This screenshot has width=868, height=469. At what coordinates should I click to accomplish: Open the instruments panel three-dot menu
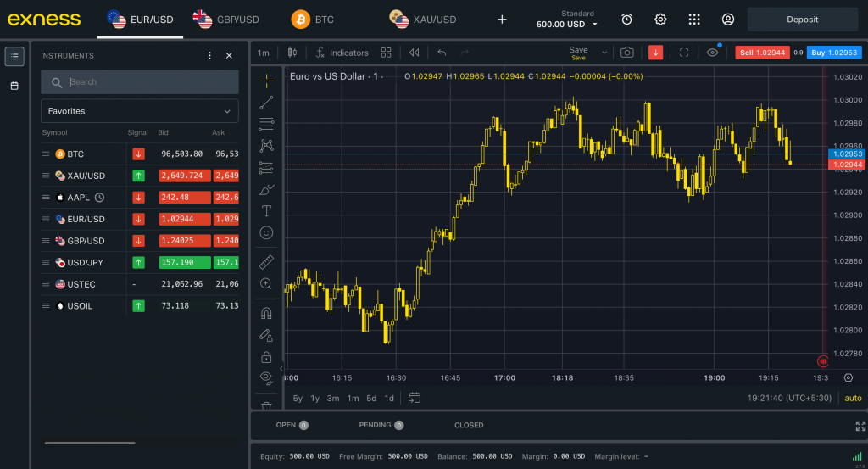(209, 55)
